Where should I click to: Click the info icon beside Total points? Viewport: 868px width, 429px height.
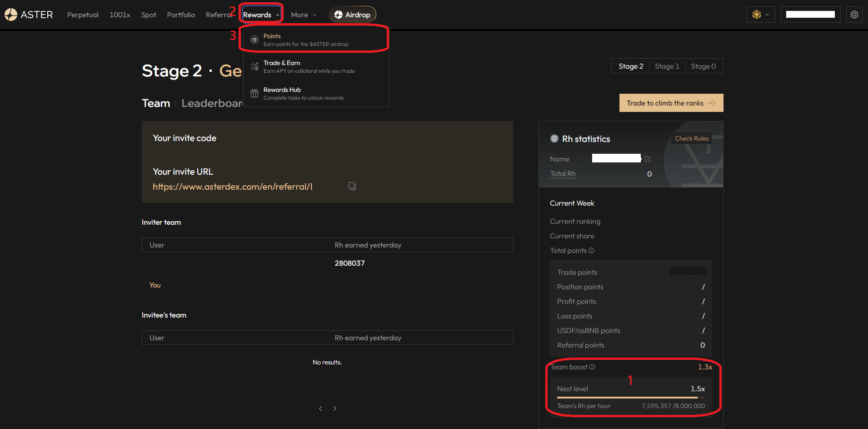coord(591,251)
